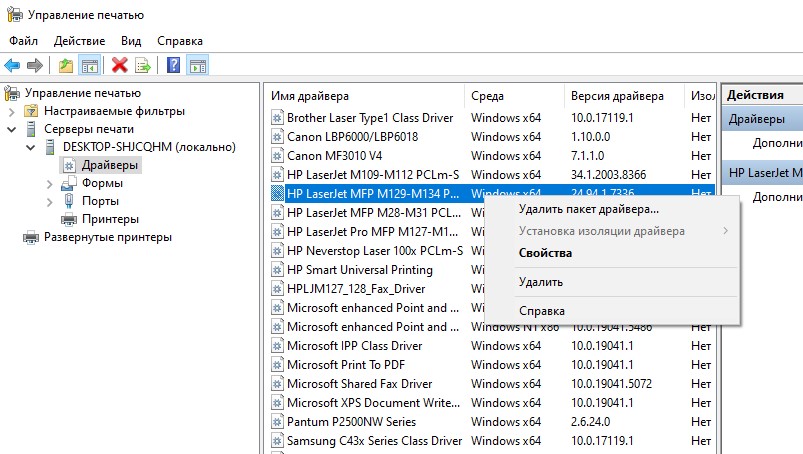Open the Действие menu
The height and width of the screenshot is (454, 803).
[79, 41]
